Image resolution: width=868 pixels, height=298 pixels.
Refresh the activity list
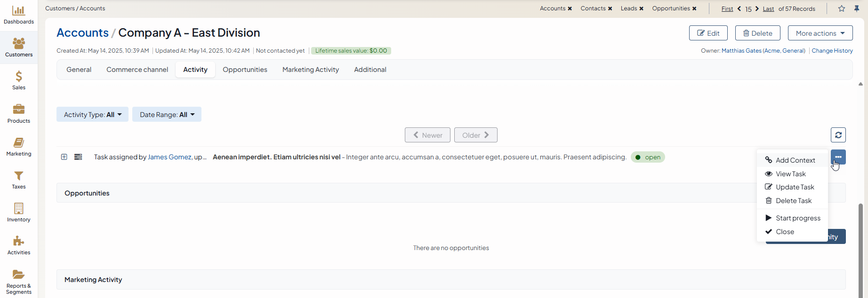pyautogui.click(x=838, y=135)
